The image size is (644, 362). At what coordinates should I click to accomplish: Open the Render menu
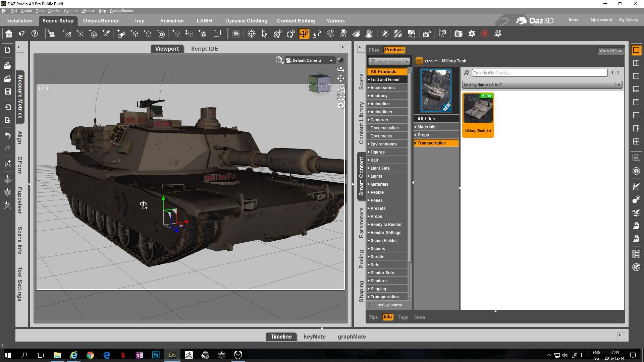(54, 11)
